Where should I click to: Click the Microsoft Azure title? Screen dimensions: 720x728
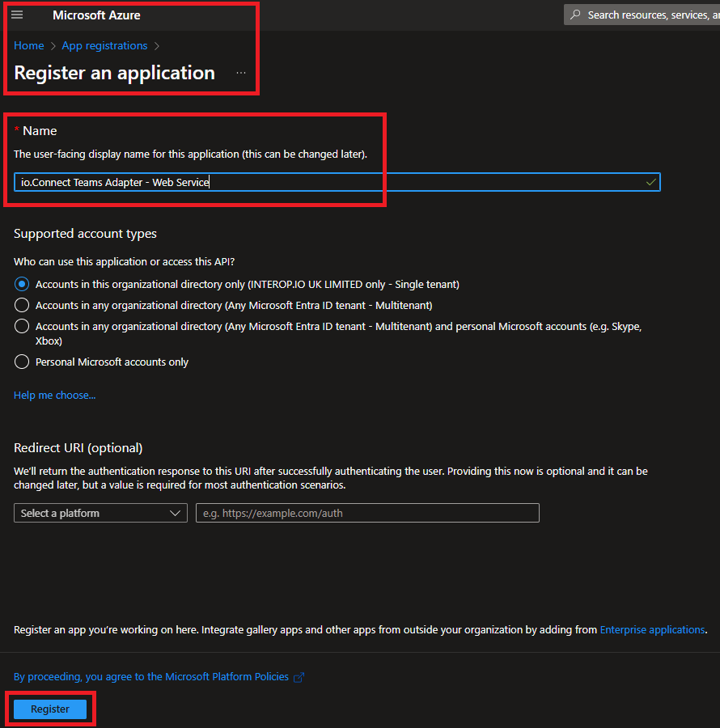(x=96, y=15)
